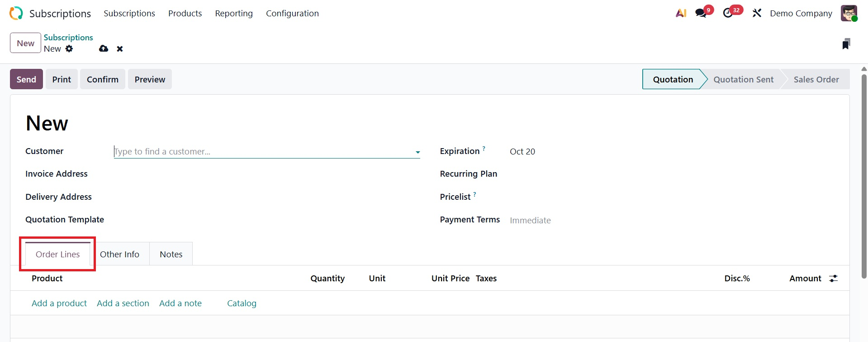Open the AI assistant icon
Viewport: 868px width, 342px height.
[x=681, y=13]
